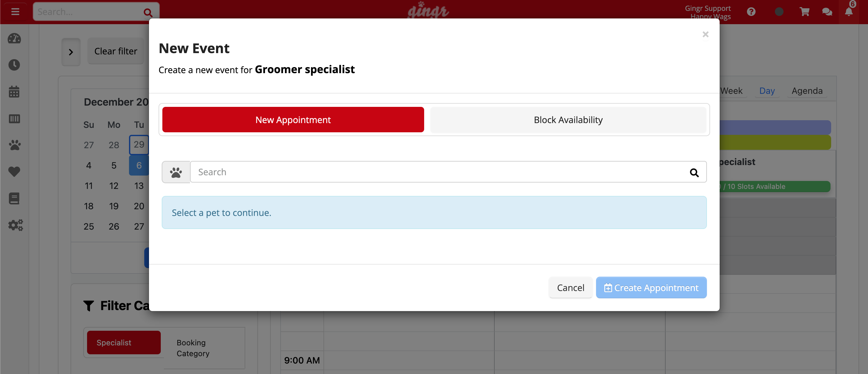868x374 pixels.
Task: Open the barcode sidebar icon
Action: pyautogui.click(x=14, y=119)
